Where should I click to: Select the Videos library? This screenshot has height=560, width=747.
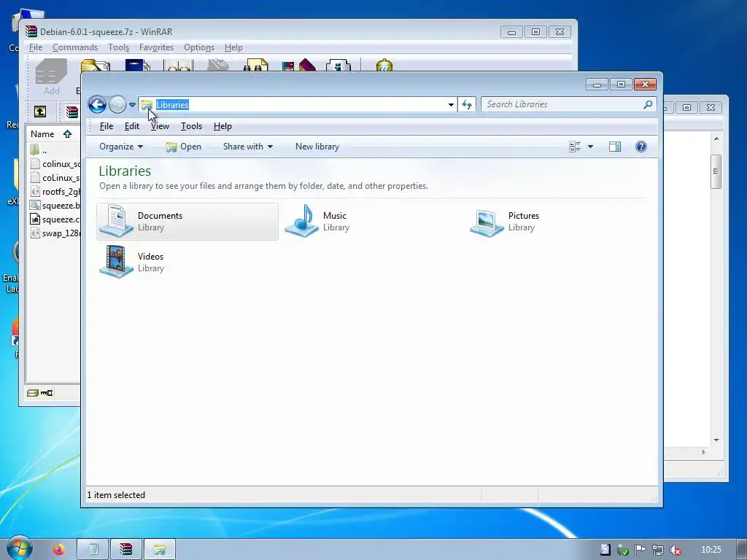coord(187,262)
